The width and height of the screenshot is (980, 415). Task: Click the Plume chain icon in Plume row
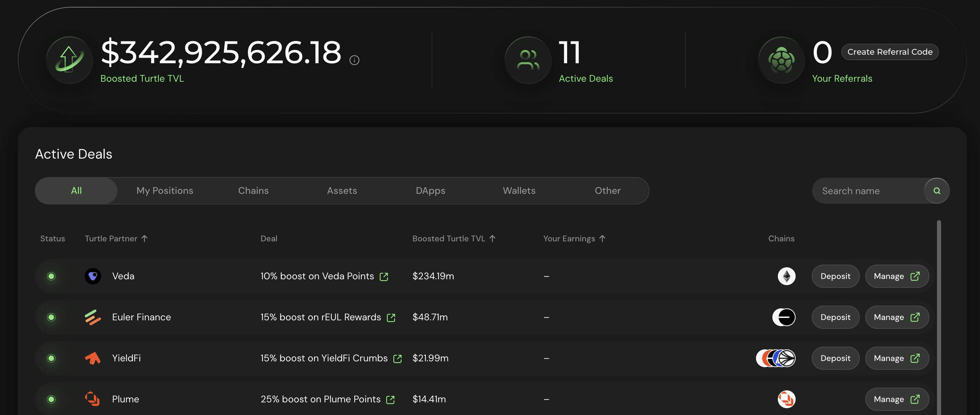point(786,399)
